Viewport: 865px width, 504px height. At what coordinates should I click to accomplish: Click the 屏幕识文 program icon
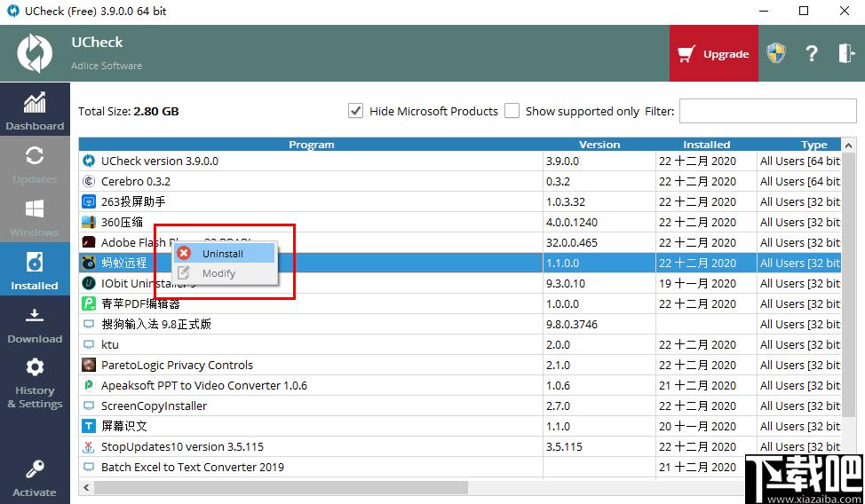pyautogui.click(x=88, y=426)
